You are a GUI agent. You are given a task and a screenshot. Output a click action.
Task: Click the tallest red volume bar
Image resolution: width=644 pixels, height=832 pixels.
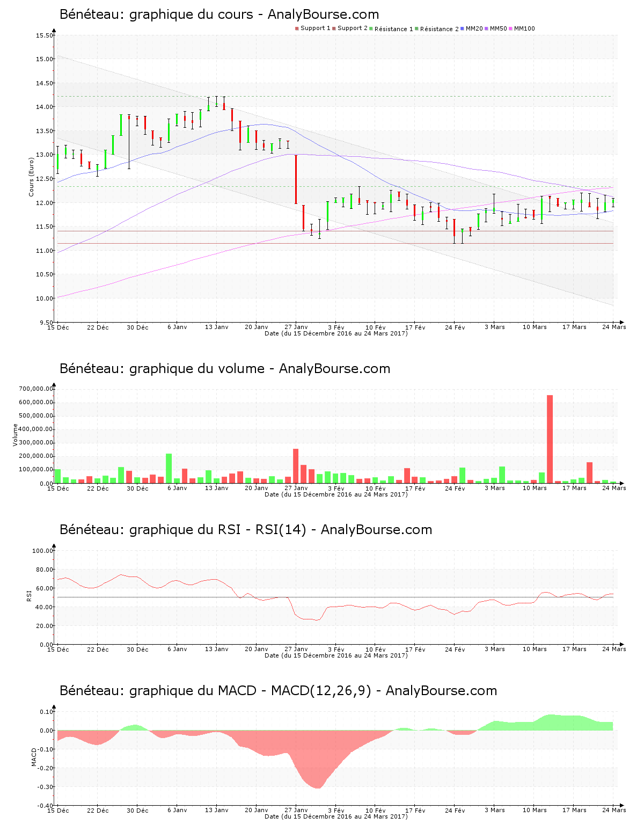coord(550,439)
